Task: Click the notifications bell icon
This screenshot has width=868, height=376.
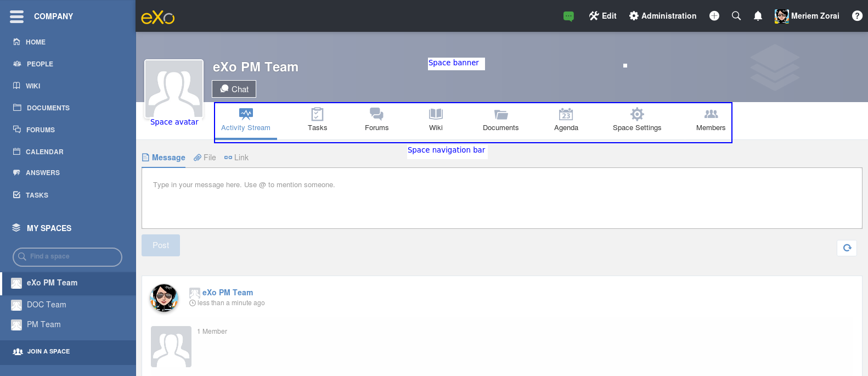Action: point(758,16)
